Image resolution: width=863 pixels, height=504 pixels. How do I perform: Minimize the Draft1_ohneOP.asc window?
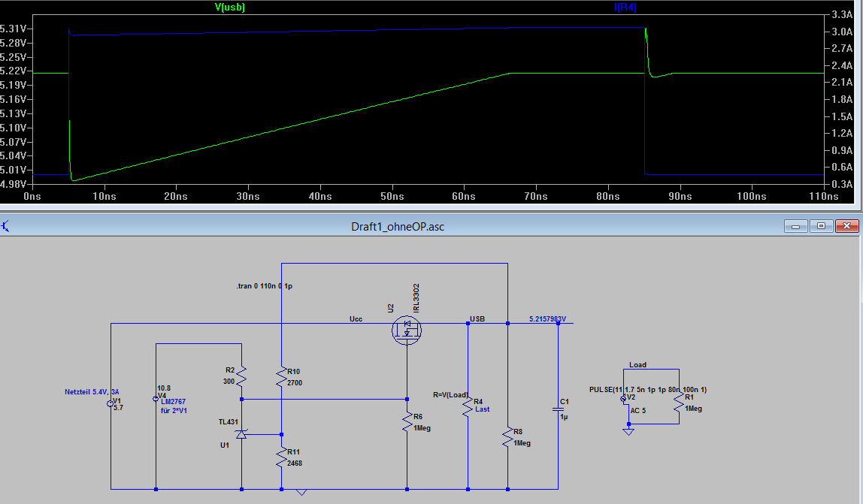(x=795, y=226)
